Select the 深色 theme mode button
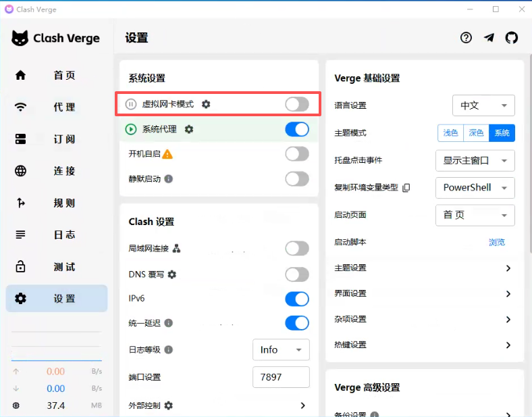 tap(476, 133)
